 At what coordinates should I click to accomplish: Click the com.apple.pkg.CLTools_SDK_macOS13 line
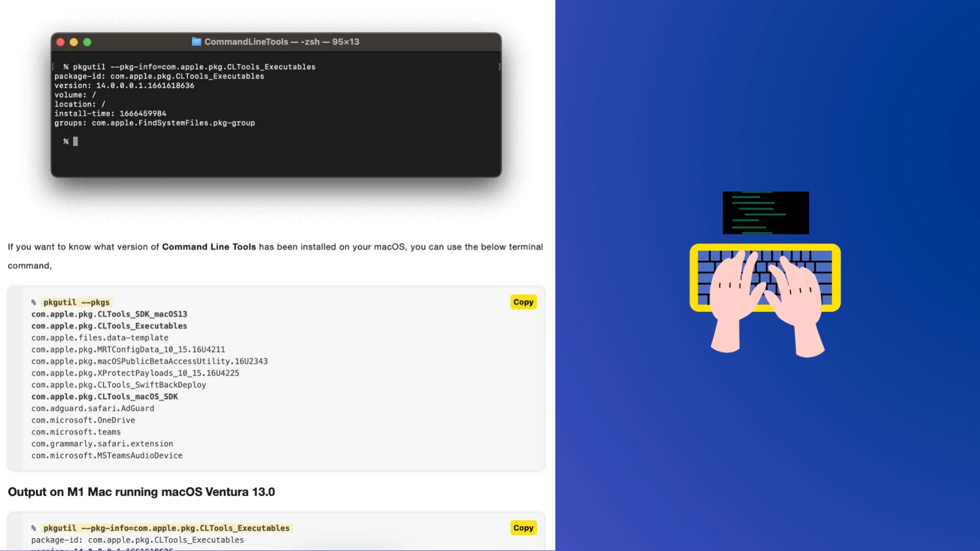click(109, 314)
